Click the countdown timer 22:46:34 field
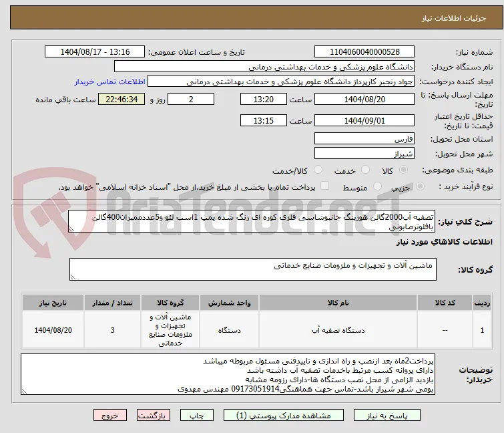This screenshot has height=433, width=504. [x=121, y=99]
